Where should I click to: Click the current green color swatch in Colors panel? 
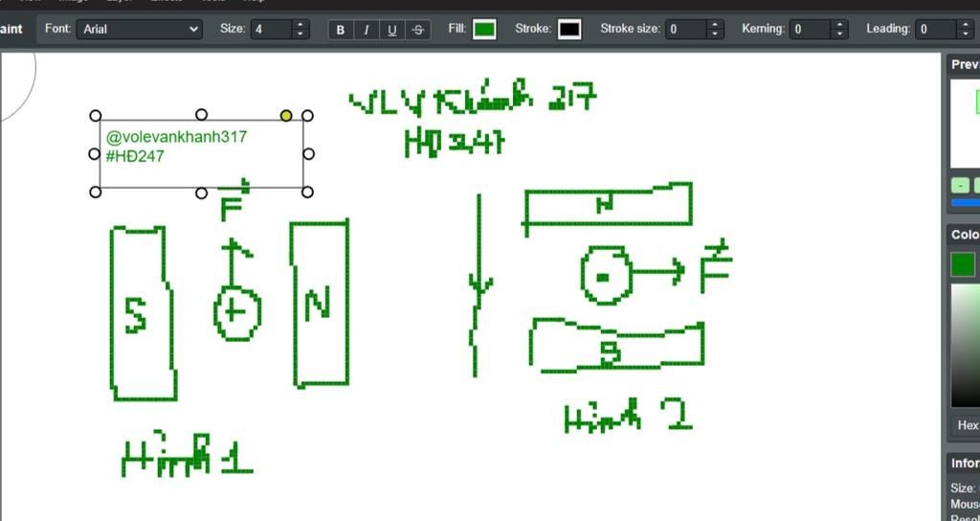(x=963, y=264)
